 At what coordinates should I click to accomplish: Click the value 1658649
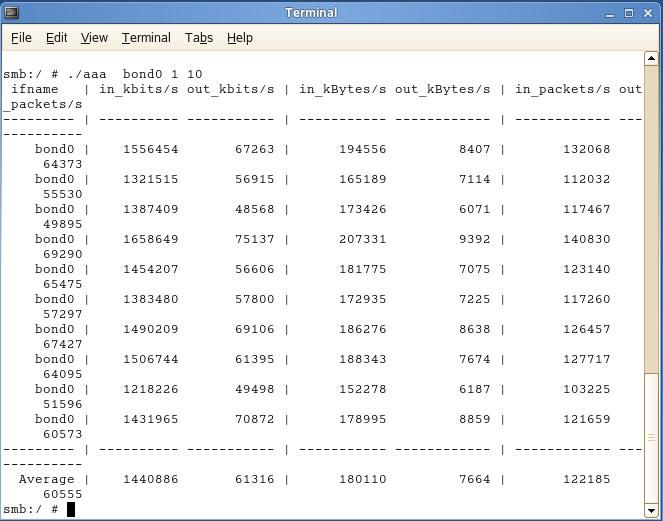151,239
